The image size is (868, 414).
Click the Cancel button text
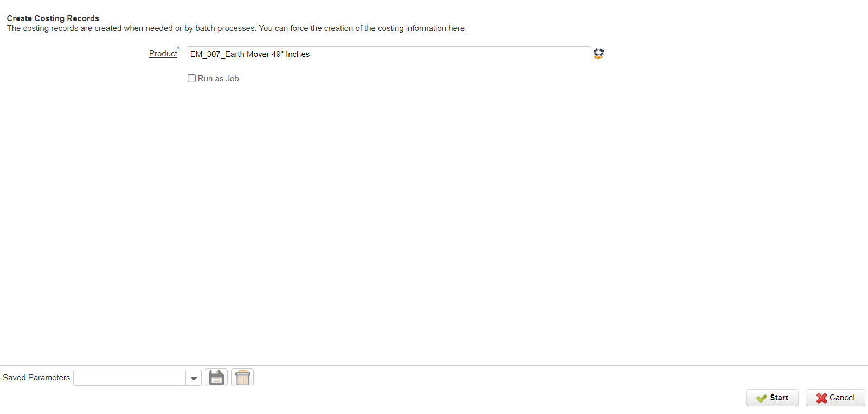[842, 398]
